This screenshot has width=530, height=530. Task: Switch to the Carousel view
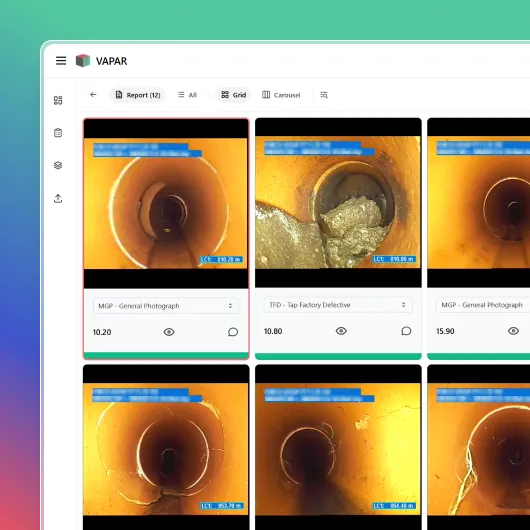click(x=281, y=95)
